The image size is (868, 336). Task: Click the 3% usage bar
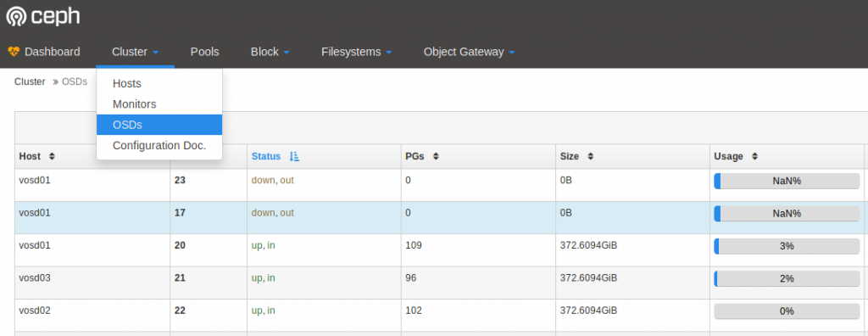point(787,246)
